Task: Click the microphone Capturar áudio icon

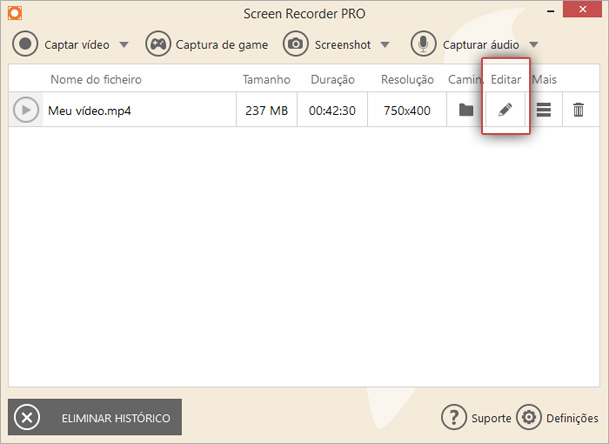Action: 423,44
